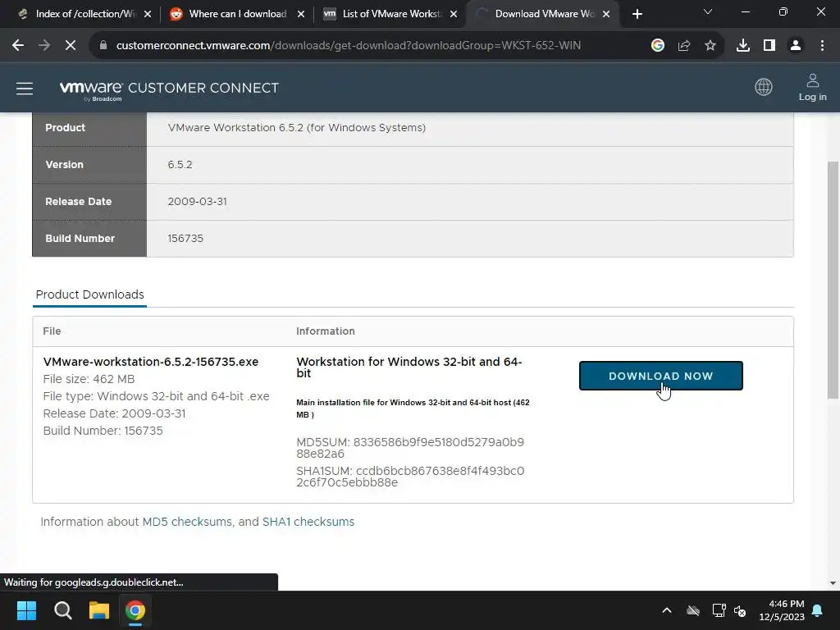Close the 'Where can I download' tab
840x630 pixels.
click(x=301, y=14)
